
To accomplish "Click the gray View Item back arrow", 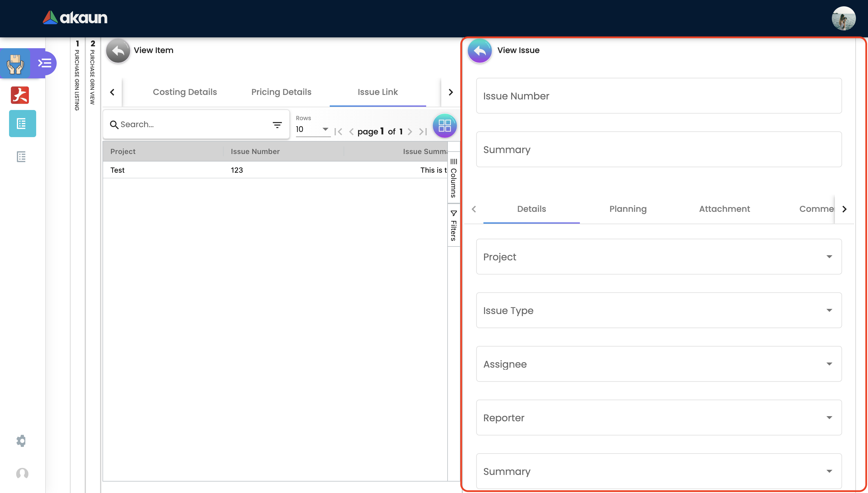I will [x=118, y=51].
